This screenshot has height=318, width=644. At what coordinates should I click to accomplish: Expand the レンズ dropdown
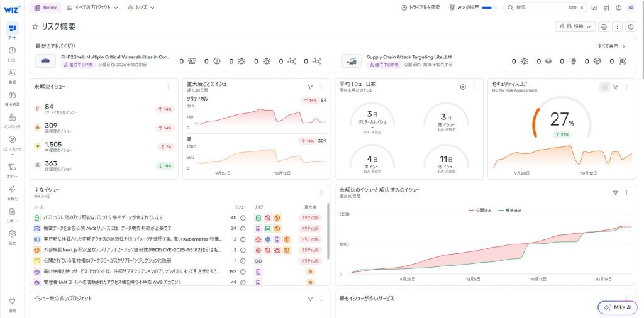tap(141, 8)
